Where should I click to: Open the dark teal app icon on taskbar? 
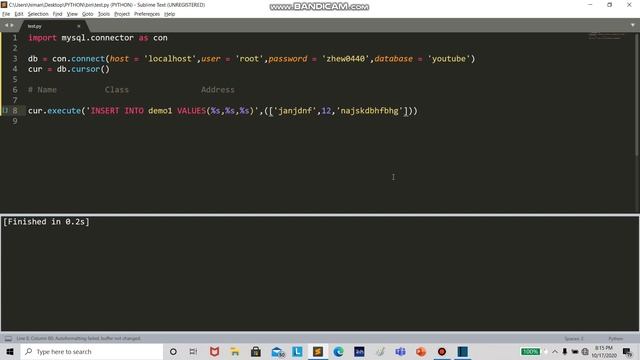click(x=462, y=351)
